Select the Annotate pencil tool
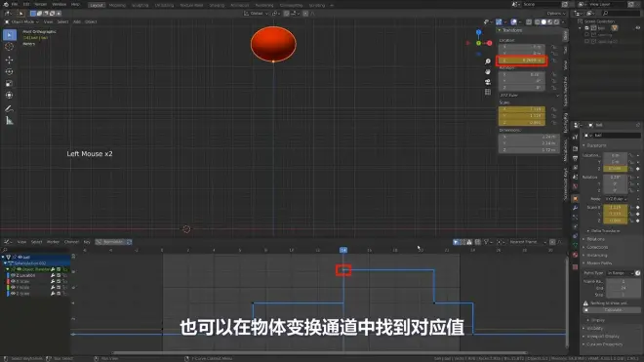Viewport: 644px width, 362px height. coord(9,108)
